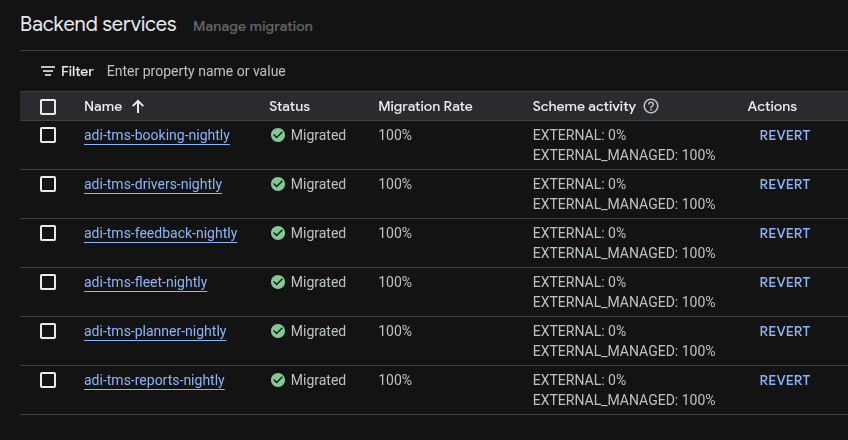Viewport: 848px width, 440px height.
Task: Select the adi-tms-feedback-nightly row checkbox
Action: (x=48, y=233)
